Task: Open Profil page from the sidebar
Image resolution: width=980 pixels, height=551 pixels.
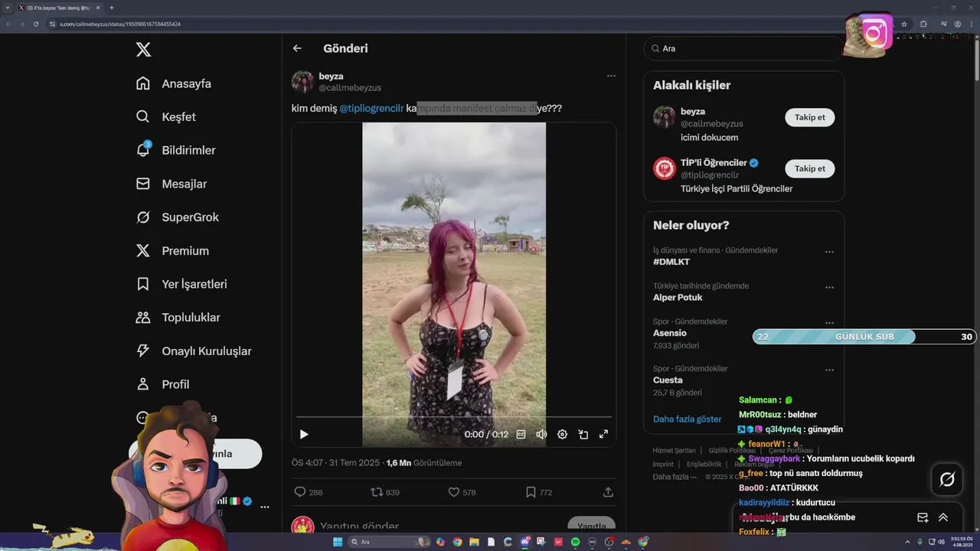Action: [x=162, y=384]
